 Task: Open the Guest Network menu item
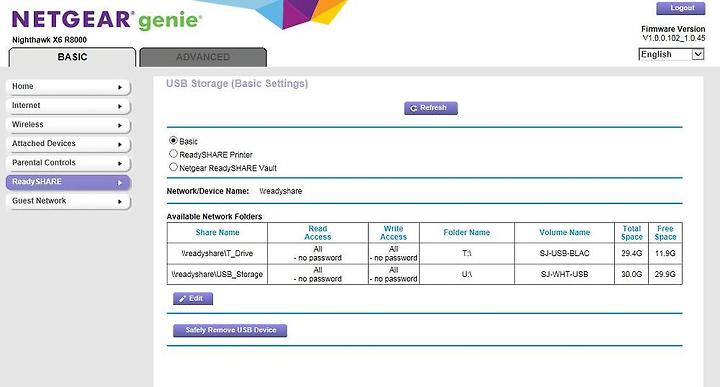(x=68, y=201)
